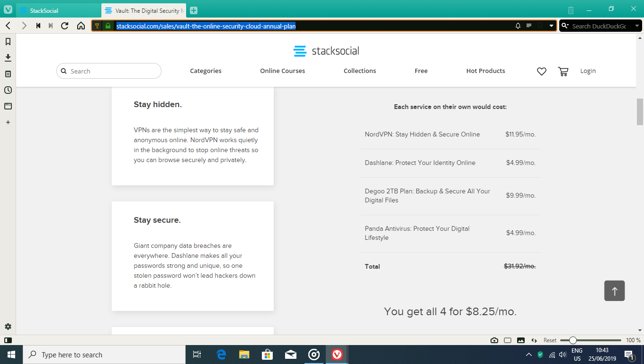The height and width of the screenshot is (364, 644).
Task: Click the Fast Forward navigation button
Action: (51, 26)
